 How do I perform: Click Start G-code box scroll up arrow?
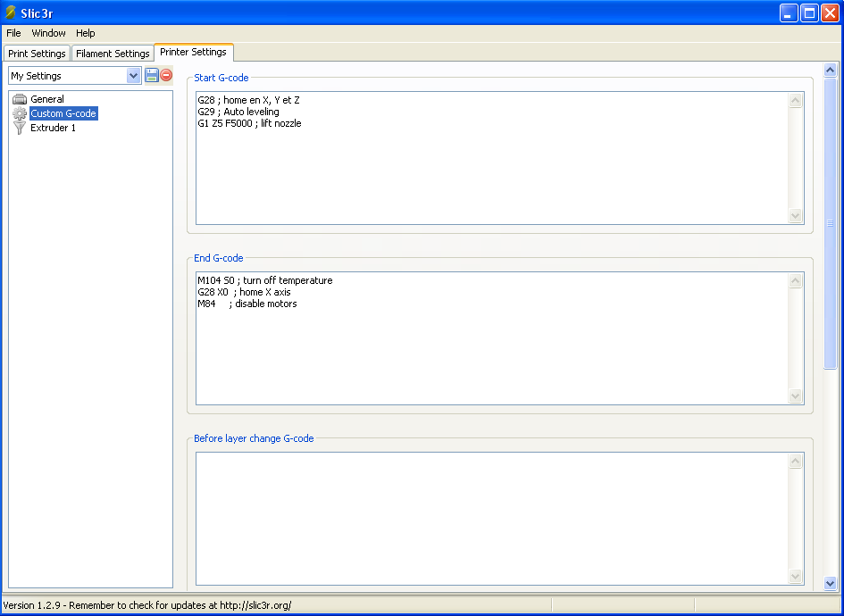[795, 100]
